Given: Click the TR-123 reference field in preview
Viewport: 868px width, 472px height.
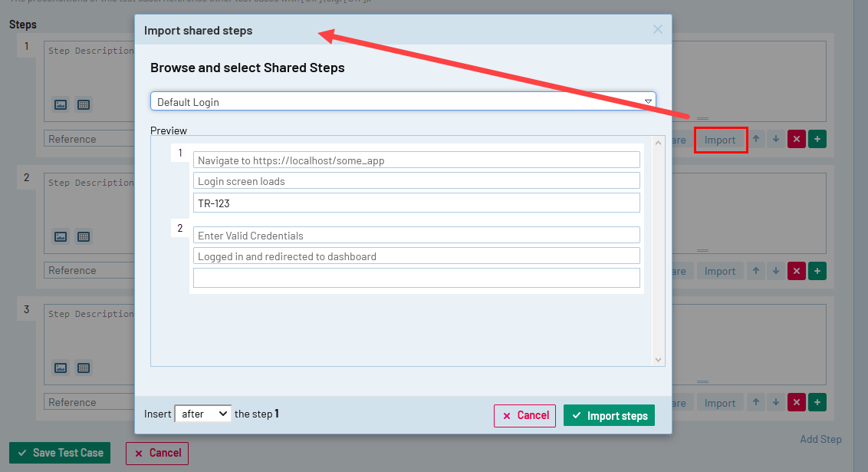Looking at the screenshot, I should click(416, 203).
